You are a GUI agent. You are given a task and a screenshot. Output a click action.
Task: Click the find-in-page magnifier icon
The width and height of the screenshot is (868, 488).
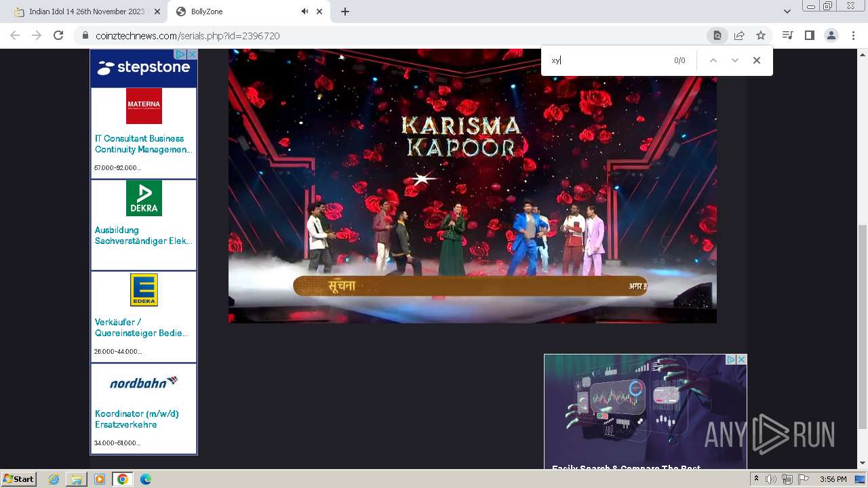click(x=717, y=35)
